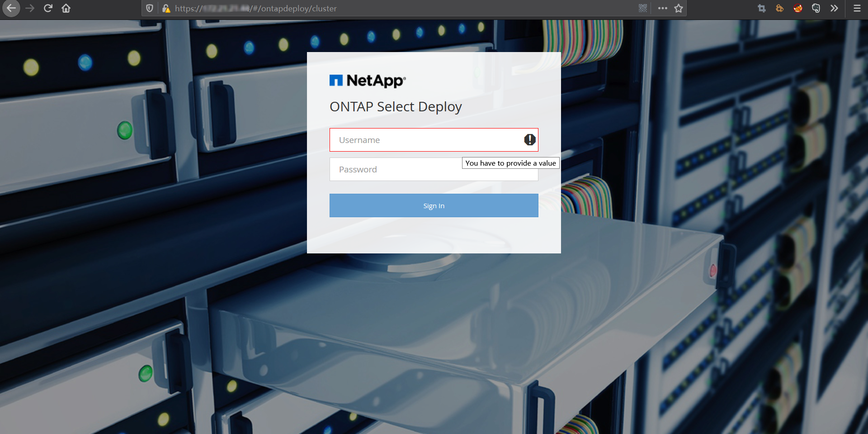The width and height of the screenshot is (868, 434).
Task: Focus the Username field
Action: pos(425,140)
